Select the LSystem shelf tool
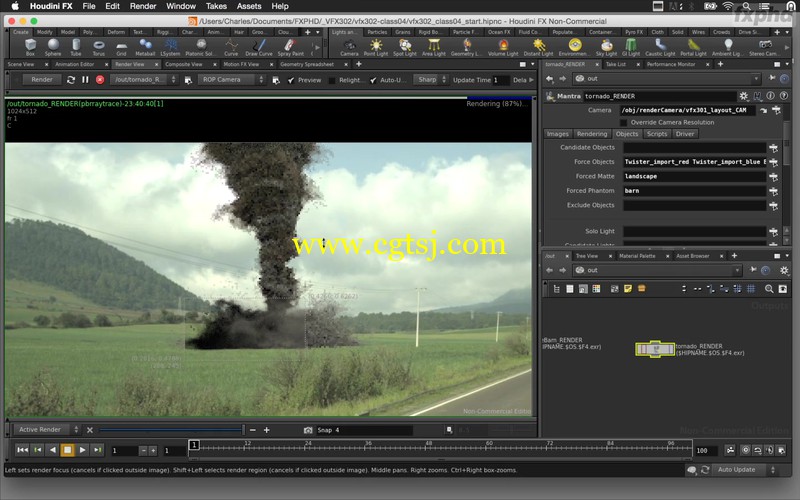Viewport: 800px width, 500px height. click(x=170, y=47)
